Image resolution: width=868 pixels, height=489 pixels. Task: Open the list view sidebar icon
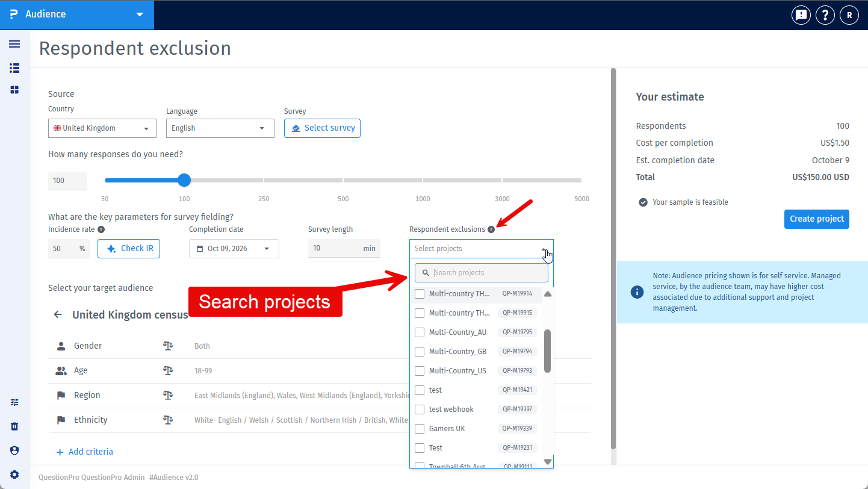tap(14, 68)
